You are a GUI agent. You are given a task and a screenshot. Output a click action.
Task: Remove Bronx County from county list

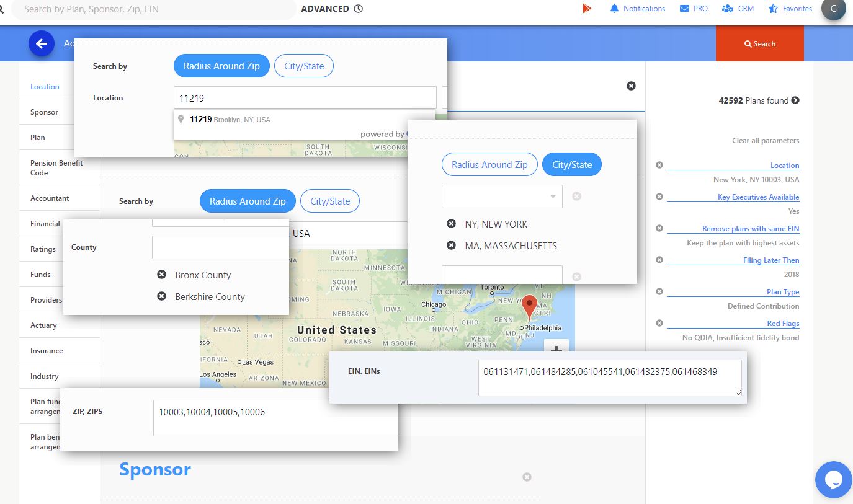pos(162,275)
